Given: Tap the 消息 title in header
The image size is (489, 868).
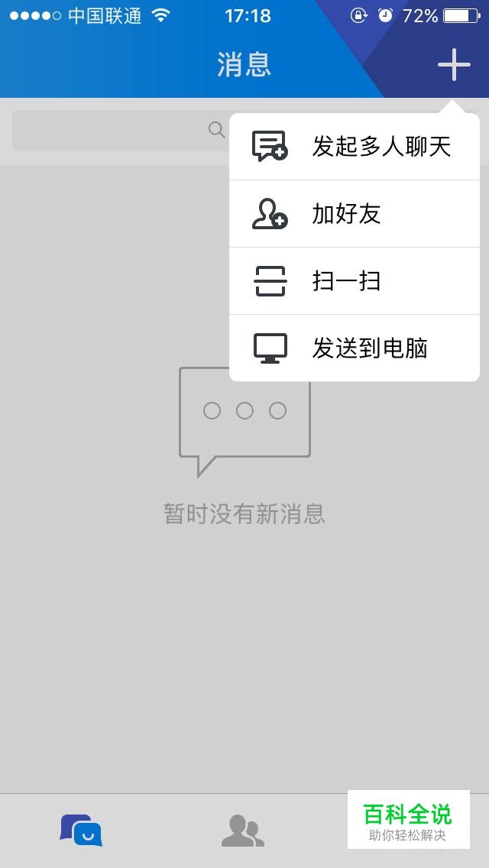Looking at the screenshot, I should [x=244, y=64].
